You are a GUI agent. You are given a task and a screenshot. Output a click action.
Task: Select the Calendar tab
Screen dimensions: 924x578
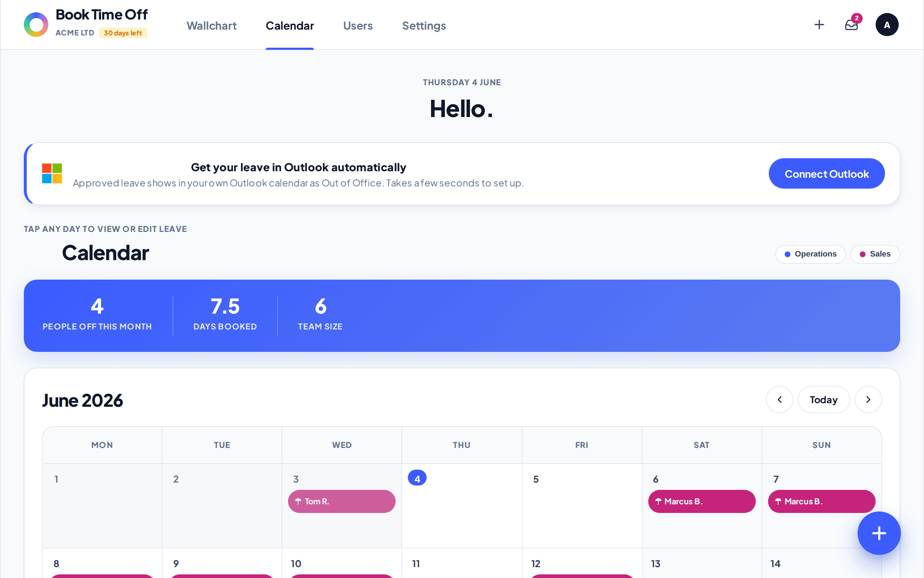click(290, 26)
